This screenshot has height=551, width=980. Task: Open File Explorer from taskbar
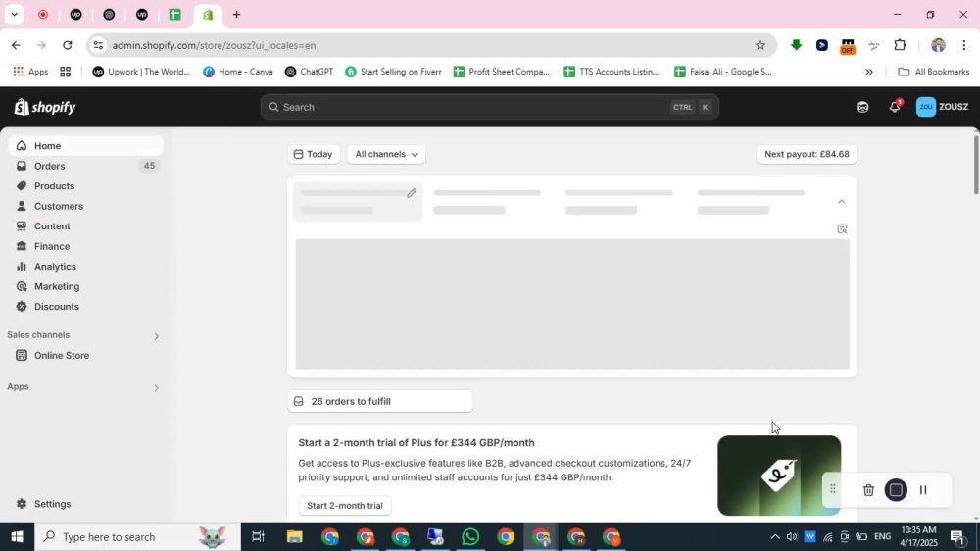(x=294, y=536)
